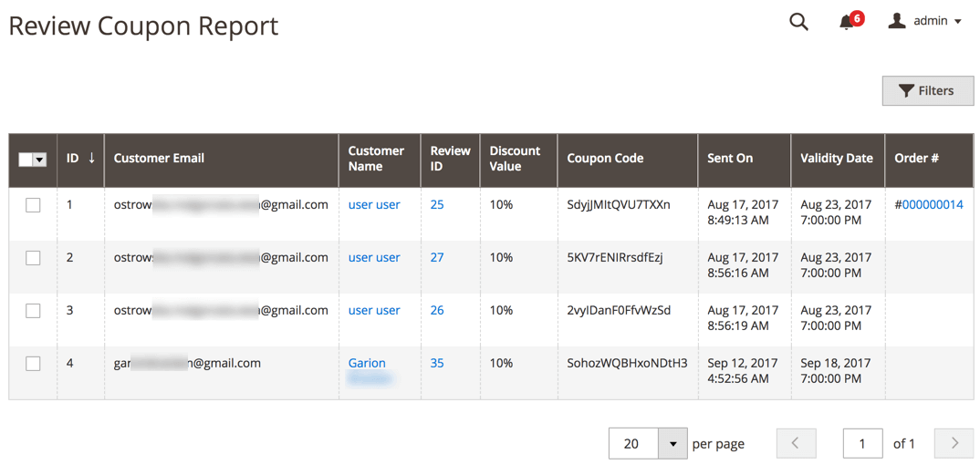Image resolution: width=980 pixels, height=475 pixels.
Task: Sort by Coupon Code column header
Action: tap(605, 159)
